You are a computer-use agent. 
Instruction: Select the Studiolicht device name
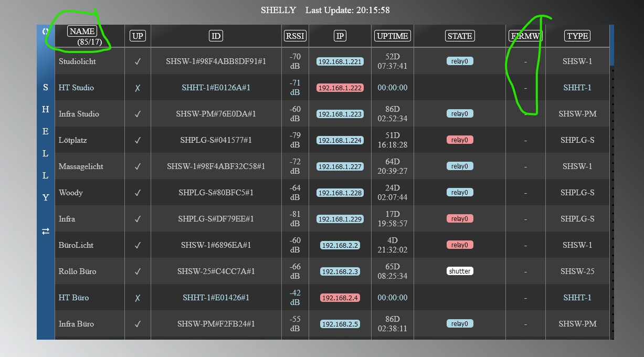[x=77, y=61]
